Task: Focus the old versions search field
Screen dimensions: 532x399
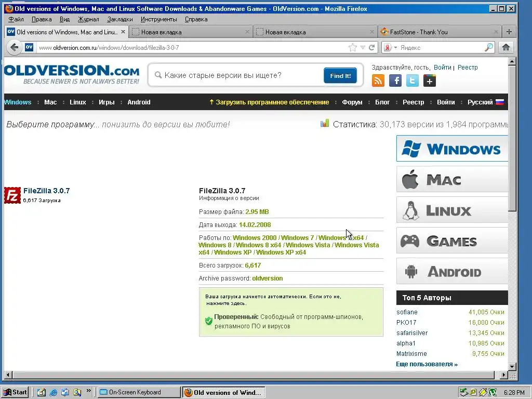Action: 237,75
